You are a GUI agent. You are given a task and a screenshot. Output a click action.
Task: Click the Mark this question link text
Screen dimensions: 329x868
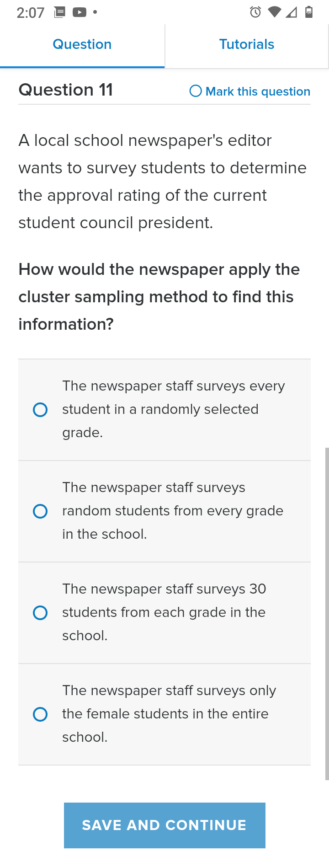(258, 91)
